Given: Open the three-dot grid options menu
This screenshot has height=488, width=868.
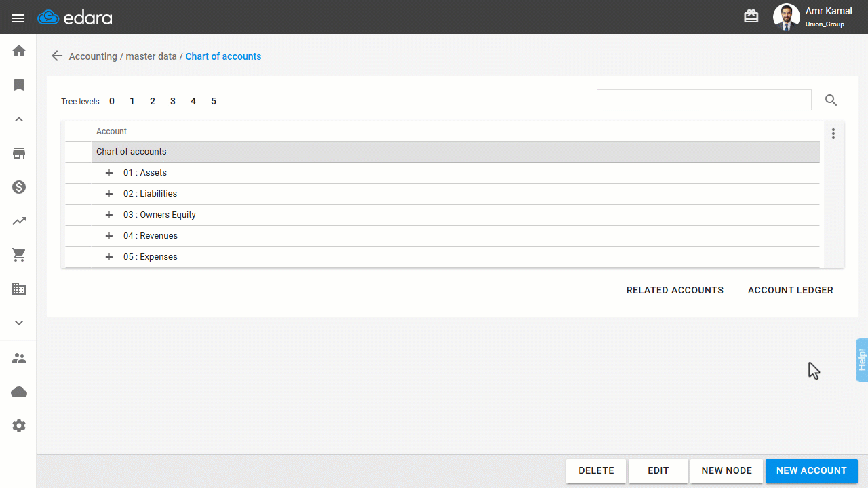Looking at the screenshot, I should pyautogui.click(x=833, y=134).
